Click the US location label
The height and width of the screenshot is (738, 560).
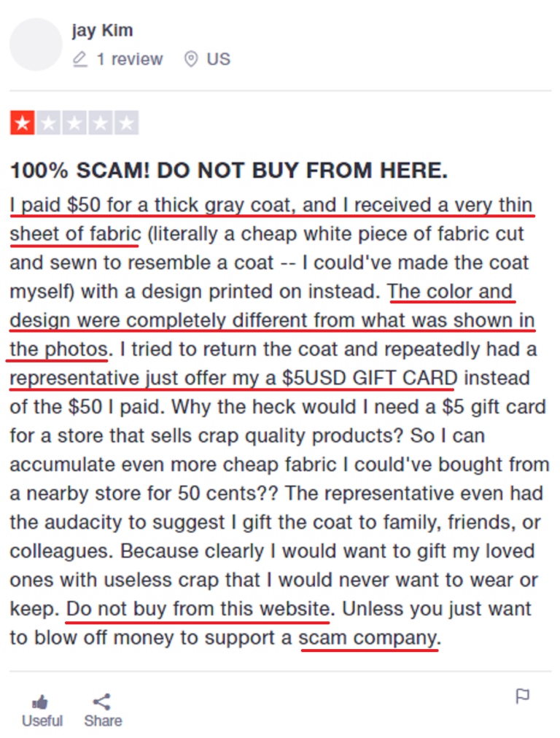(218, 59)
